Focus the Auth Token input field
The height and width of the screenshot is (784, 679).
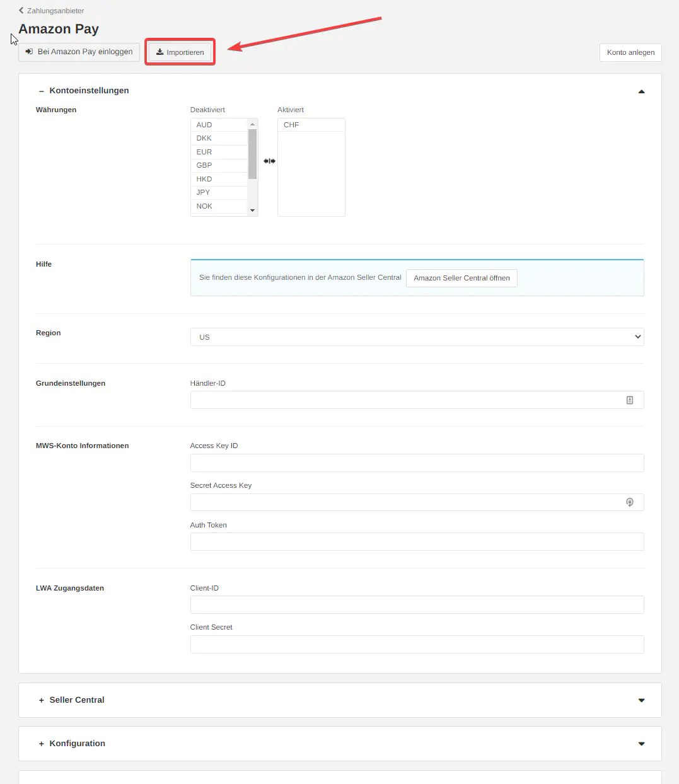click(416, 542)
